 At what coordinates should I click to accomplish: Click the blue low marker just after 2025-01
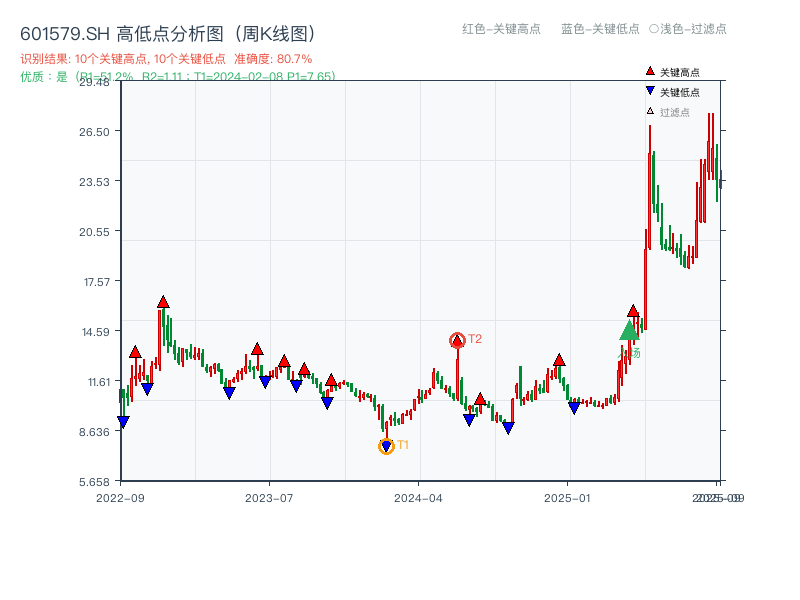pyautogui.click(x=574, y=407)
